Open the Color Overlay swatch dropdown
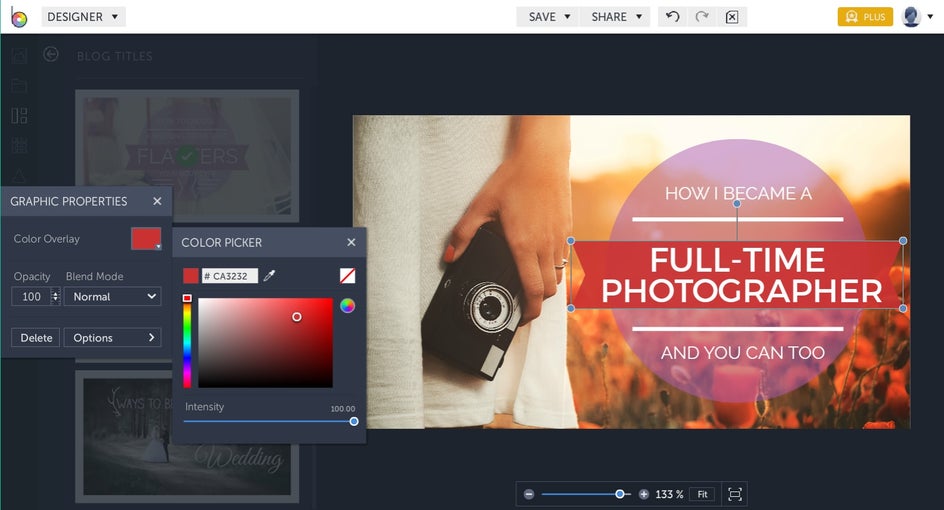Screen dimensions: 944x510 [x=146, y=239]
